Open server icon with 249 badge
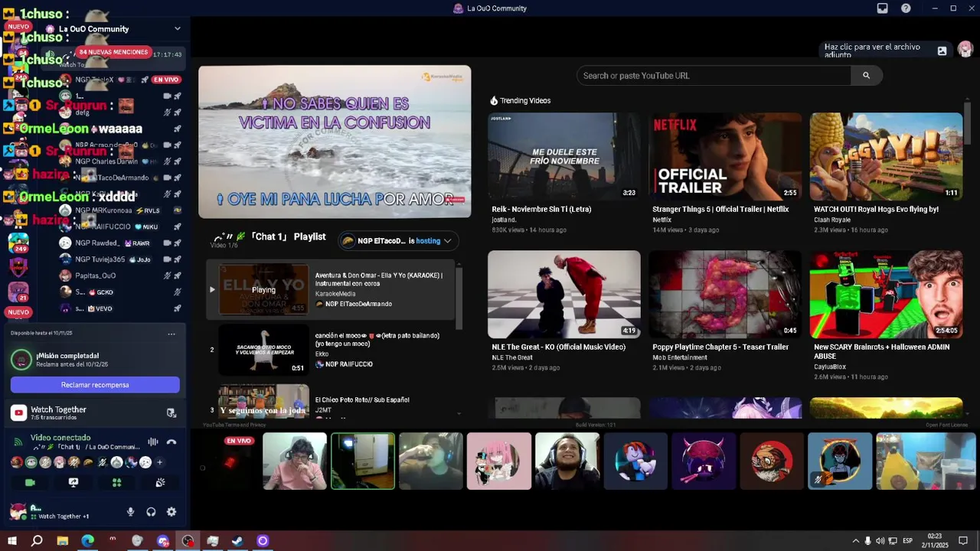The height and width of the screenshot is (551, 980). click(18, 243)
